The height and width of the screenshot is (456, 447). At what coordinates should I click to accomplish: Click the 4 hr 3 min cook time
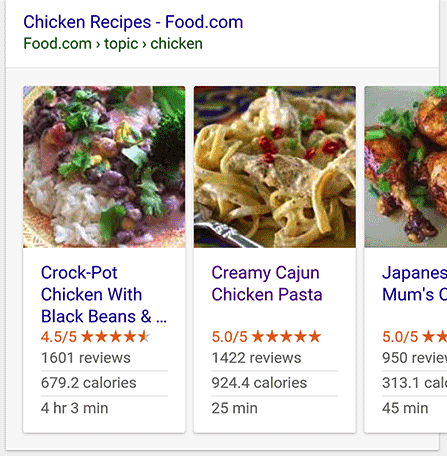(75, 408)
